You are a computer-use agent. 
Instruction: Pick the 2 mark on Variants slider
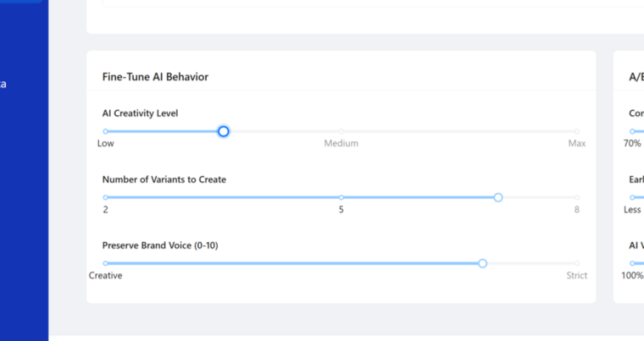106,209
